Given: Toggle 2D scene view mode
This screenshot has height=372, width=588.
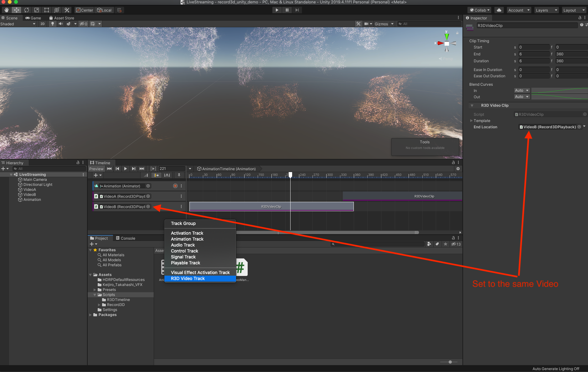Looking at the screenshot, I should (x=43, y=24).
